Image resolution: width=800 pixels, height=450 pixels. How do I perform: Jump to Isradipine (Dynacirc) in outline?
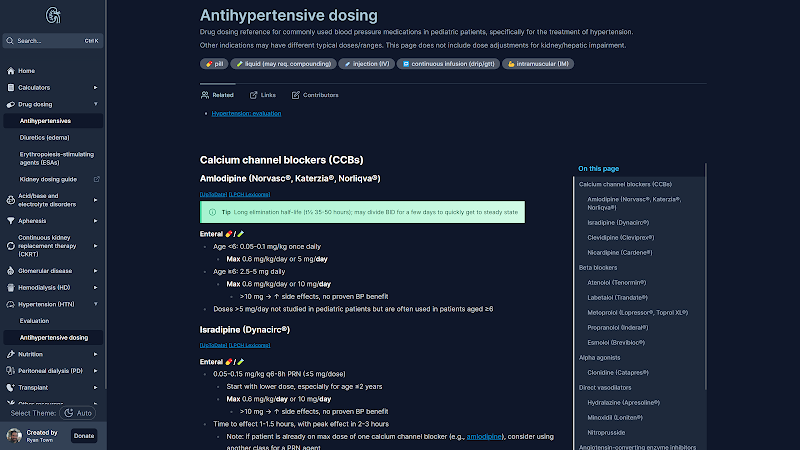click(618, 223)
